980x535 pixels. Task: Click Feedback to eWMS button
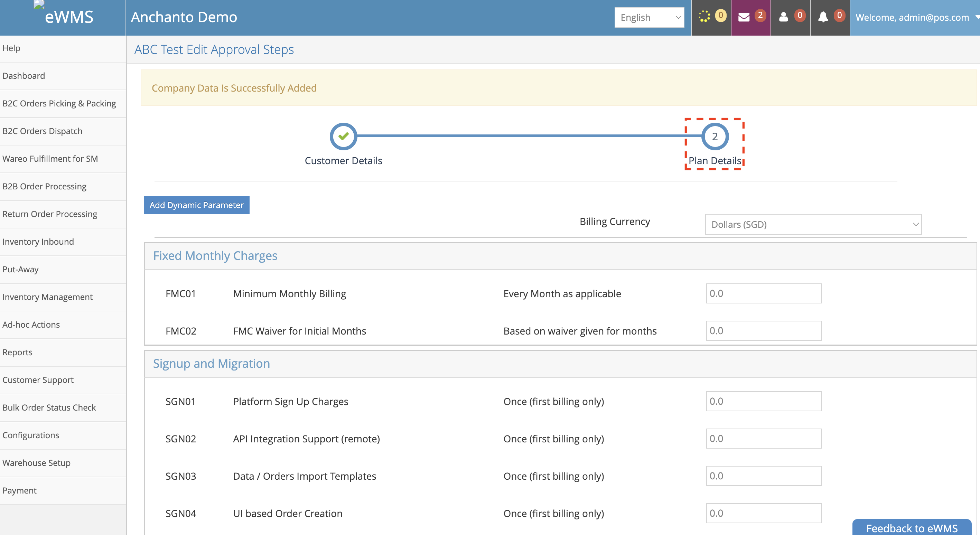click(912, 528)
